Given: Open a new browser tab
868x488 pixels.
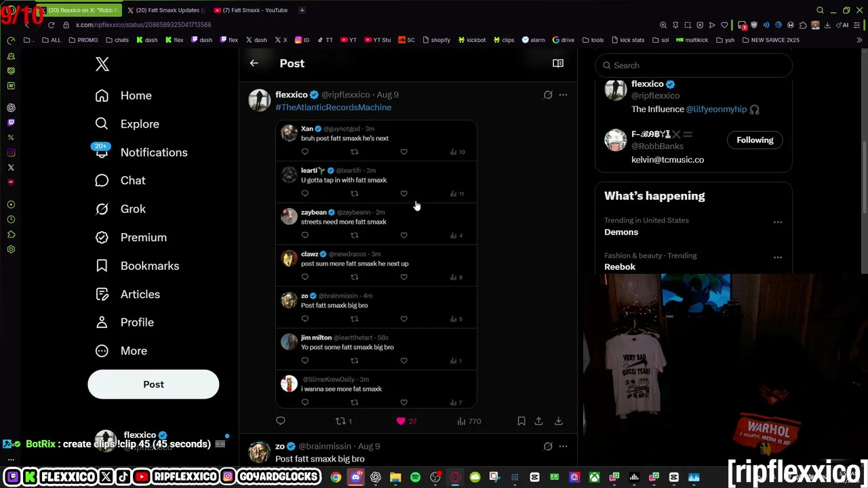Looking at the screenshot, I should [x=302, y=10].
